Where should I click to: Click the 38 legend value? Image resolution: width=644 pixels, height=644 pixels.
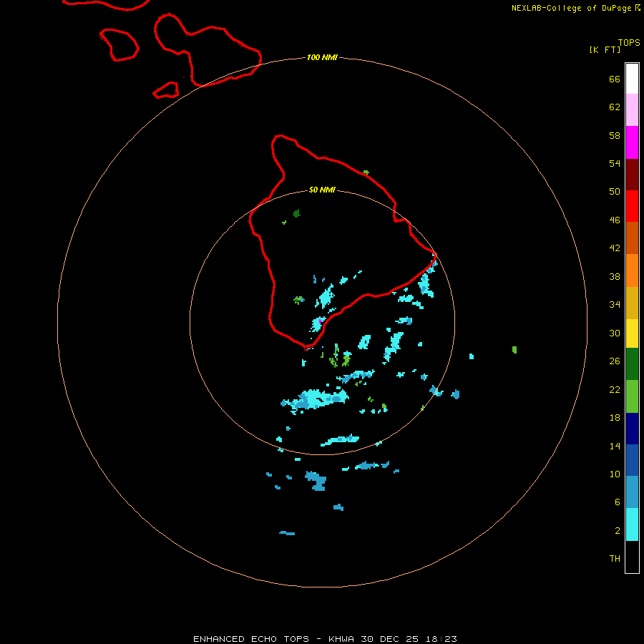click(x=615, y=276)
